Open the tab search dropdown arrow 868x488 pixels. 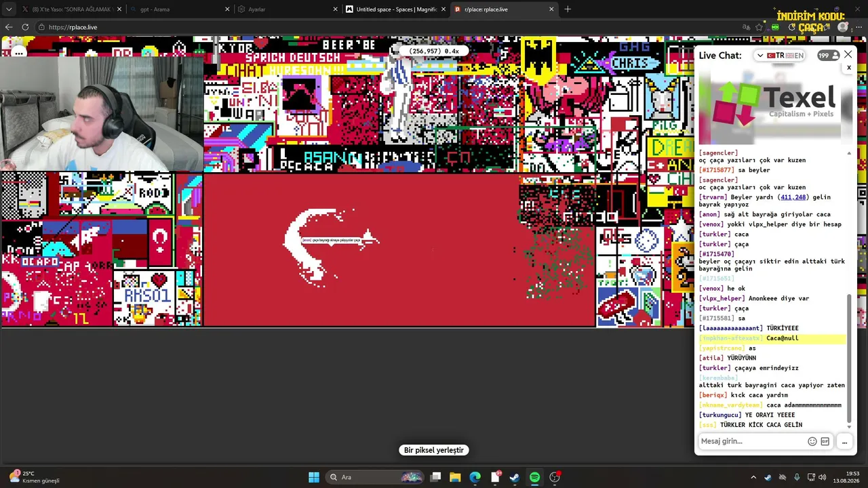tap(9, 9)
